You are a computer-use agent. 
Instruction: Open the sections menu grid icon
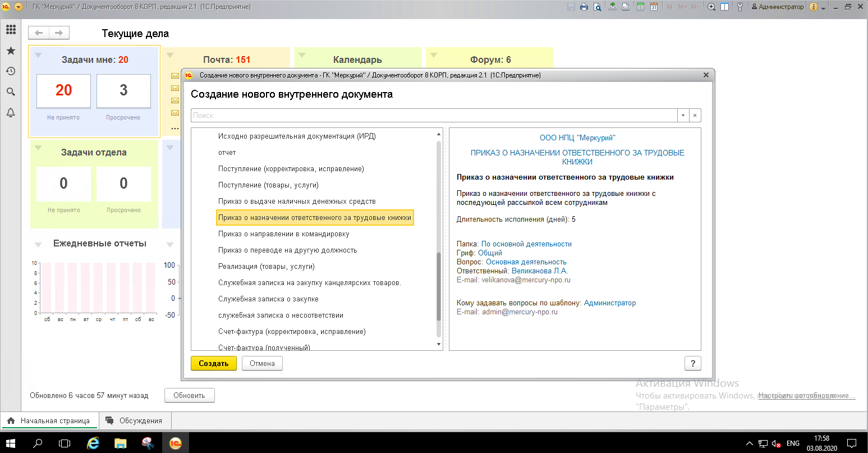[11, 30]
